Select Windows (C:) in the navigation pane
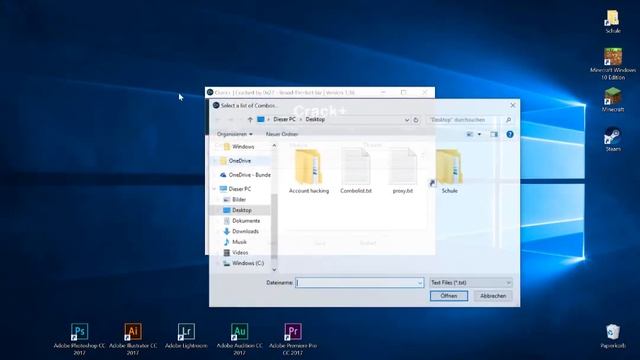This screenshot has height=360, width=640. [248, 263]
